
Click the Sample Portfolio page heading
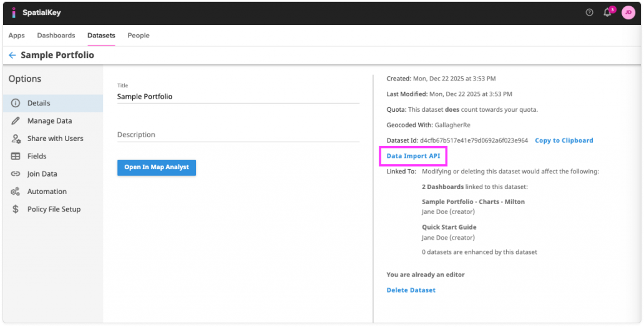57,55
